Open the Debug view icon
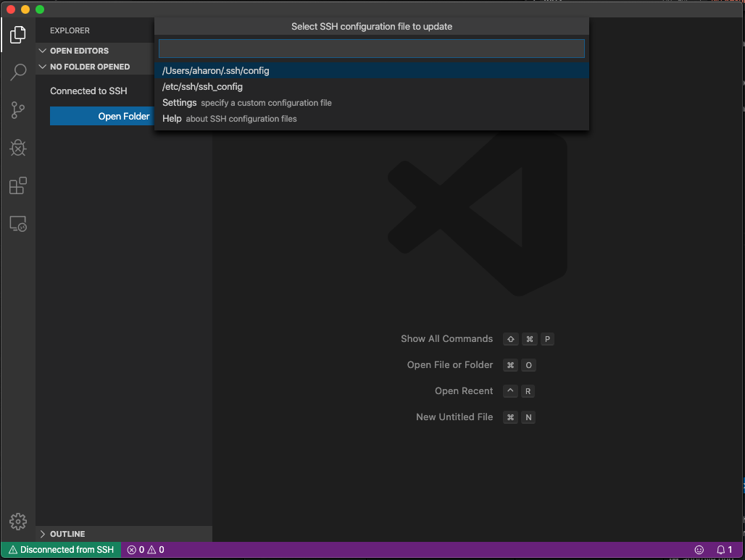Screen dimensions: 745x560 click(18, 148)
